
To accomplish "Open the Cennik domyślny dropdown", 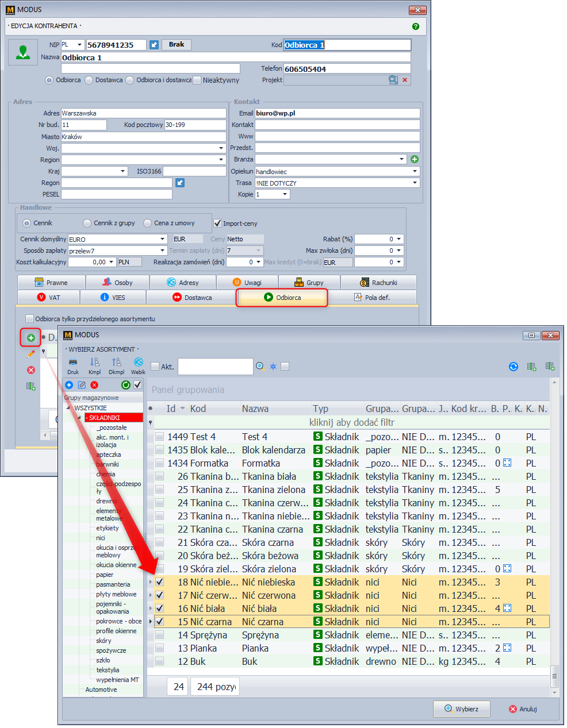I will [x=163, y=239].
